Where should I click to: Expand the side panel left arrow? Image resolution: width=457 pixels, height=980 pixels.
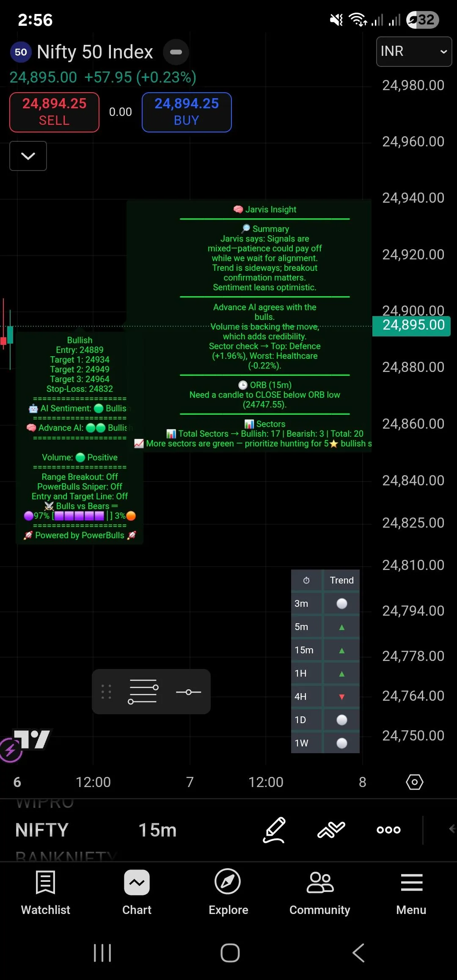click(452, 829)
